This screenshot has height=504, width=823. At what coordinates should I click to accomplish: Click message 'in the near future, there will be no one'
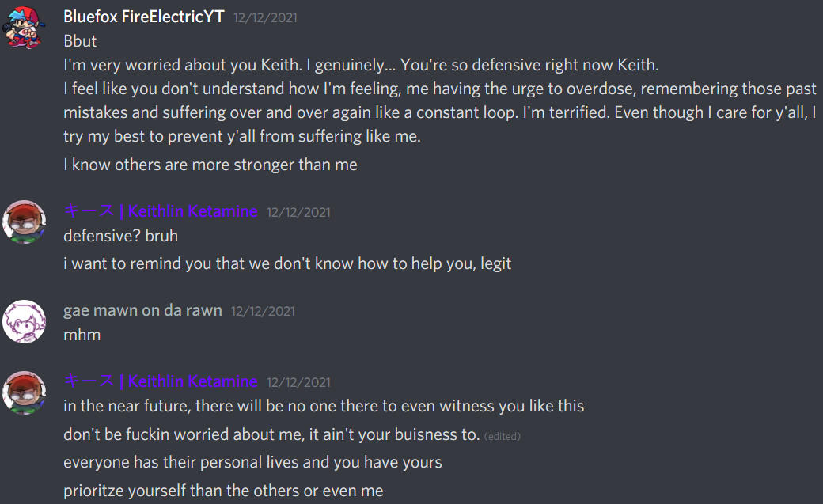pyautogui.click(x=324, y=406)
